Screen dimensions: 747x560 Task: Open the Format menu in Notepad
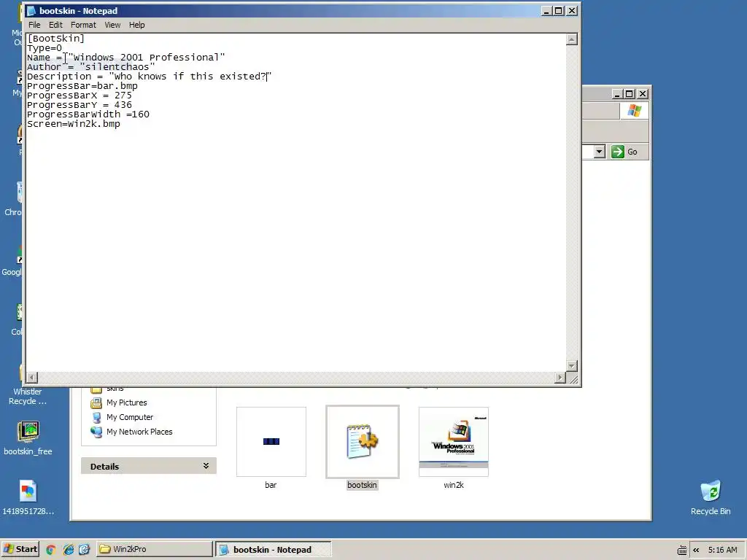tap(83, 25)
